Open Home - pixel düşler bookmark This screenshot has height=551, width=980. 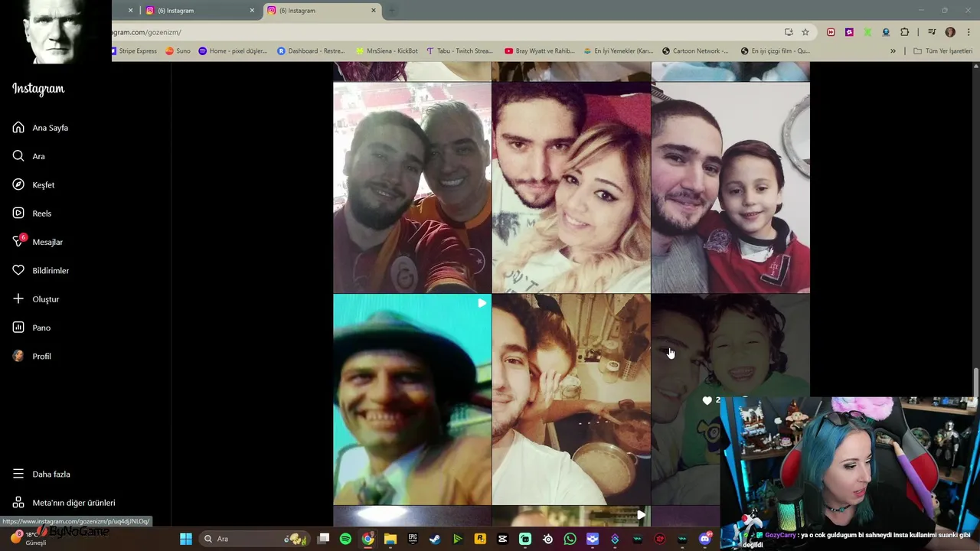(233, 51)
